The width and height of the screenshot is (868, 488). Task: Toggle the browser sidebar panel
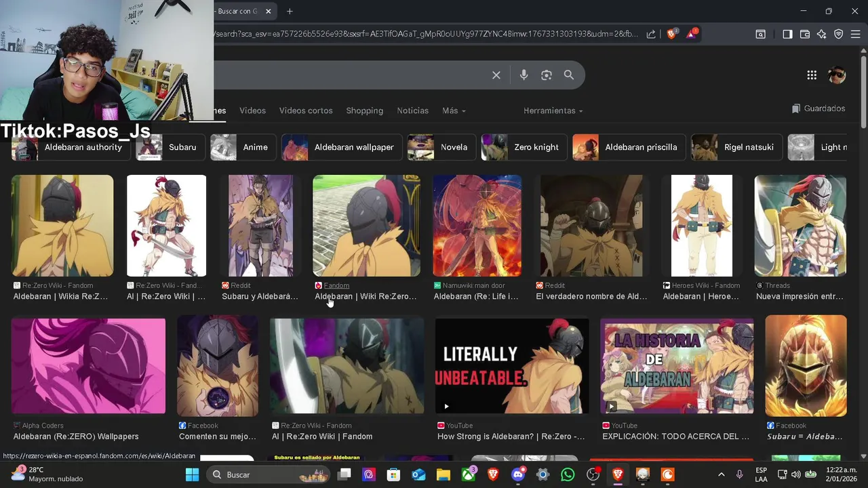[x=787, y=34]
